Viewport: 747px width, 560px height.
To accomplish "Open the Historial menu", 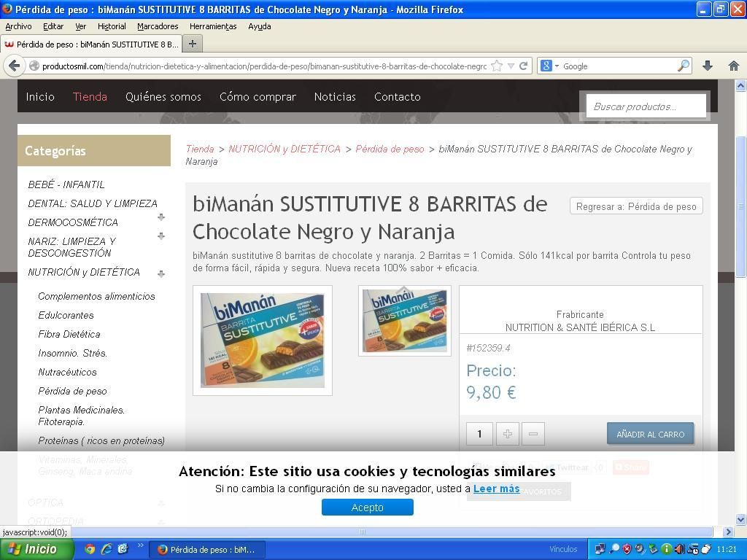I will tap(112, 27).
